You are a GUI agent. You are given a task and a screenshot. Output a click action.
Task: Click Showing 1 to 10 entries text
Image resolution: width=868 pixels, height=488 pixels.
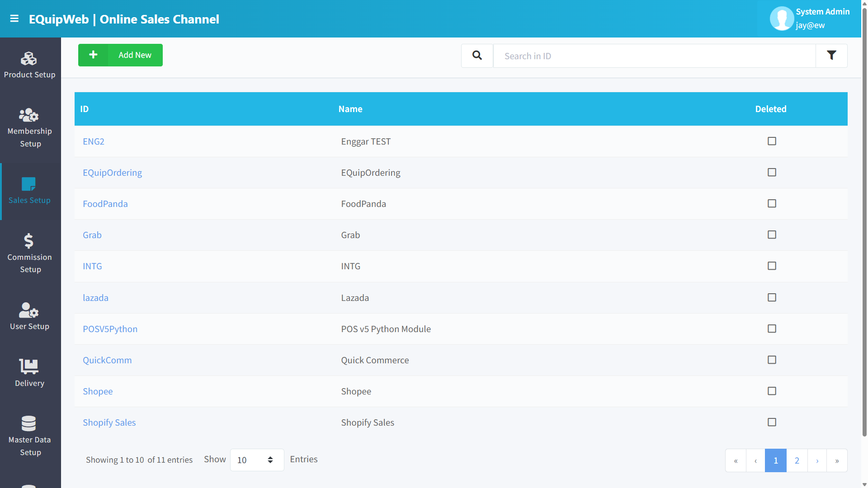pyautogui.click(x=139, y=460)
